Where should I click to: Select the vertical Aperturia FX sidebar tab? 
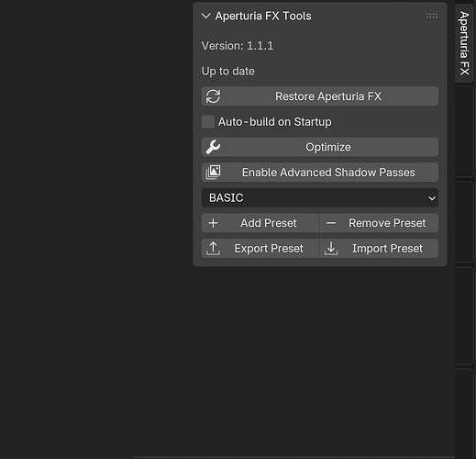pos(465,43)
